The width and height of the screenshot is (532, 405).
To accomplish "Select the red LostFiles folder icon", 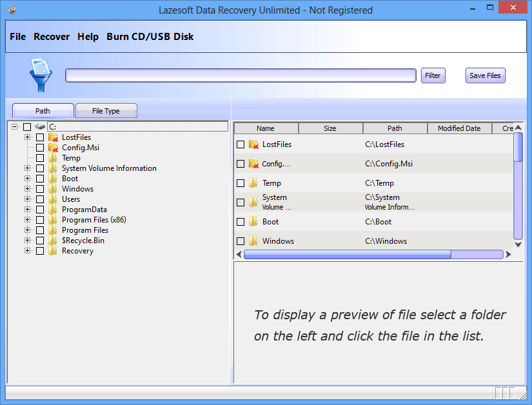I will tap(52, 137).
